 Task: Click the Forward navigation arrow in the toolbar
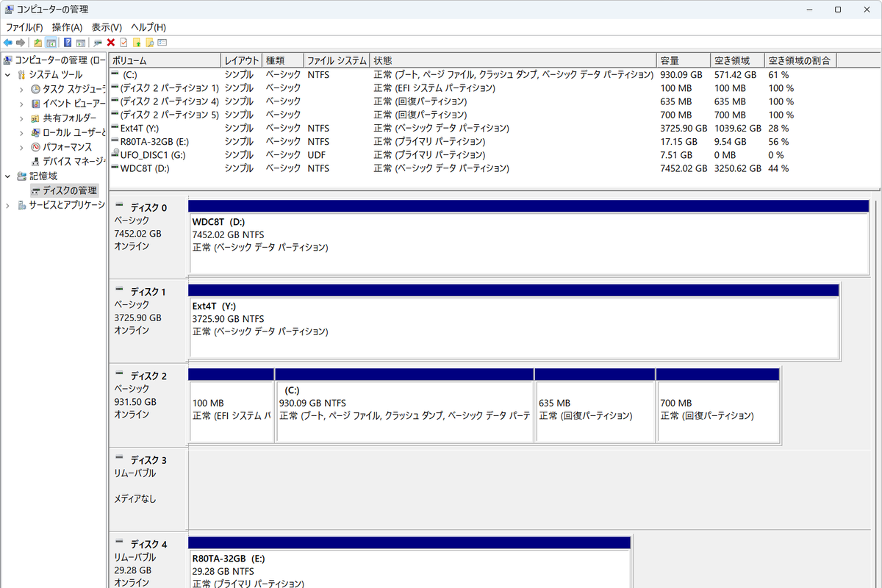click(x=19, y=42)
